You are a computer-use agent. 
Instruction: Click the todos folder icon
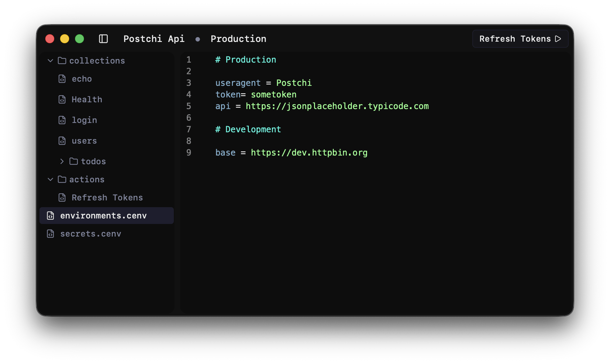[x=74, y=161]
